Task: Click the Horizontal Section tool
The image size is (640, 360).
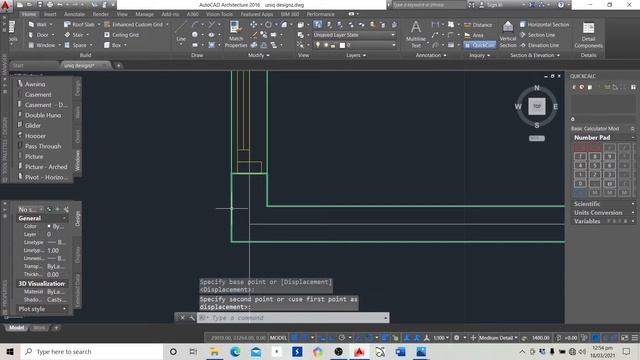Action: pos(544,24)
